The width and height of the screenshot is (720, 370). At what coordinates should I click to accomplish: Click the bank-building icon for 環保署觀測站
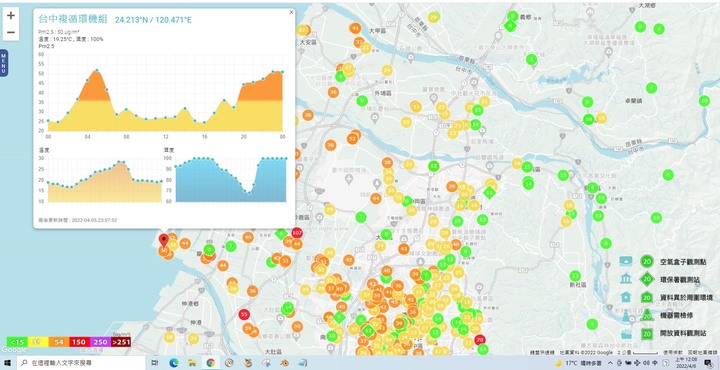pyautogui.click(x=626, y=279)
